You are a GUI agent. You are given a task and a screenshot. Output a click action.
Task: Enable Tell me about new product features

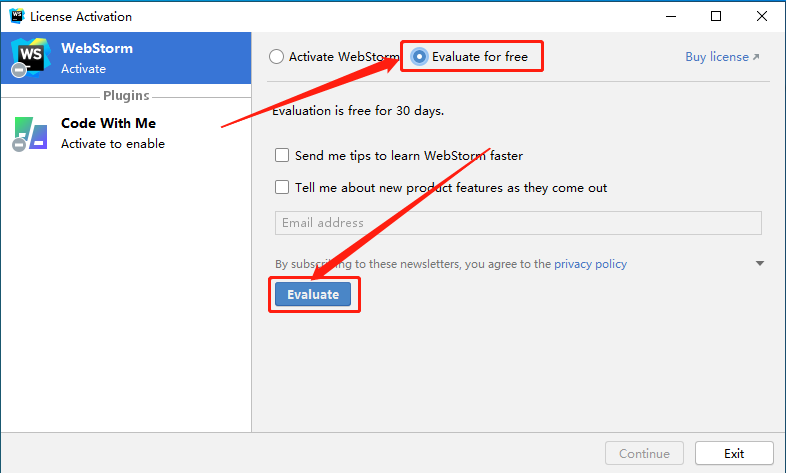point(282,187)
